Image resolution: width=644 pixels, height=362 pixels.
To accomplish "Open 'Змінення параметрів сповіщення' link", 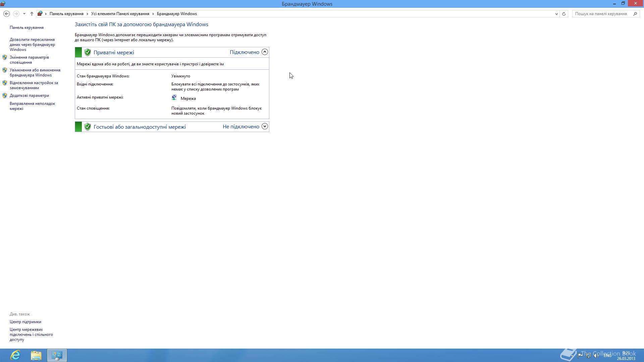I will [29, 60].
